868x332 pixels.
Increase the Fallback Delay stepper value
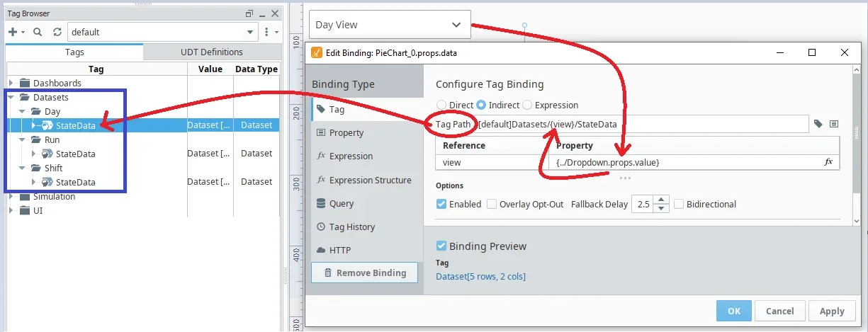661,200
